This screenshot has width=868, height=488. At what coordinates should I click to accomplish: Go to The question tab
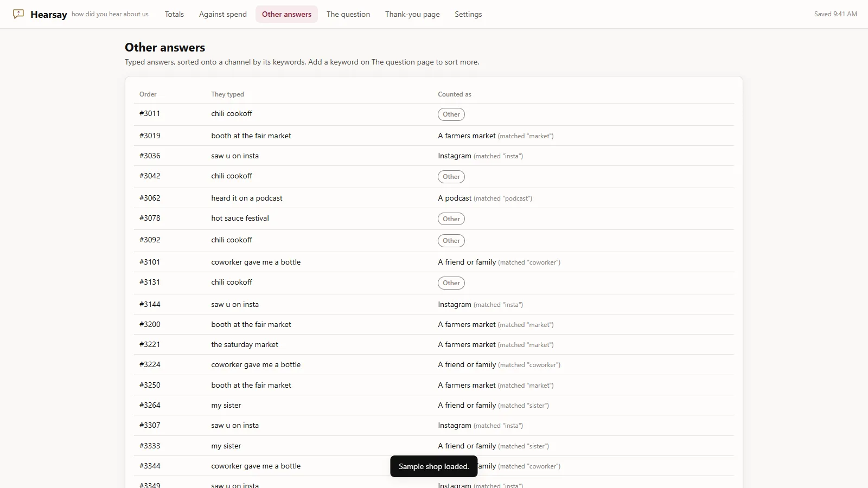348,14
